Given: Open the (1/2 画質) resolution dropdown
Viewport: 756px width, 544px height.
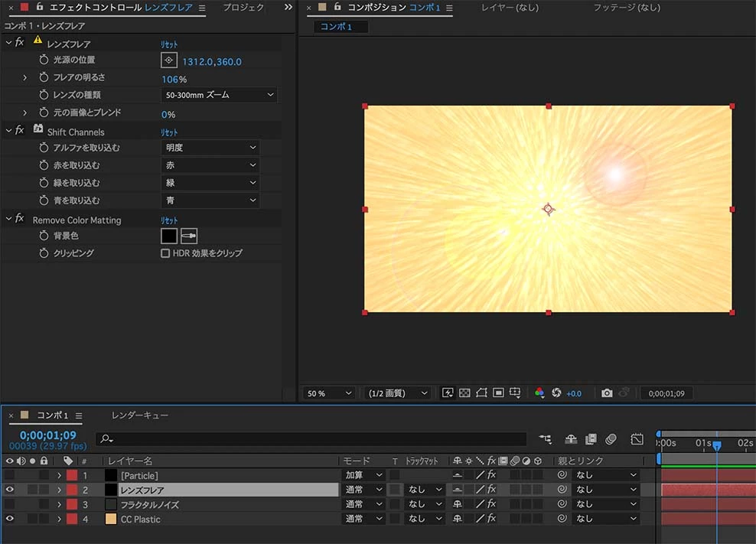Looking at the screenshot, I should pyautogui.click(x=398, y=393).
